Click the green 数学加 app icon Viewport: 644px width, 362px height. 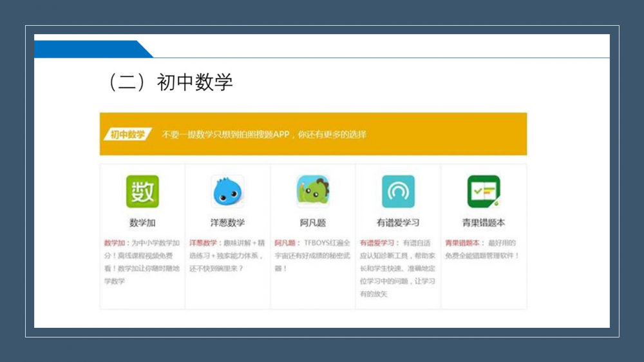(142, 191)
